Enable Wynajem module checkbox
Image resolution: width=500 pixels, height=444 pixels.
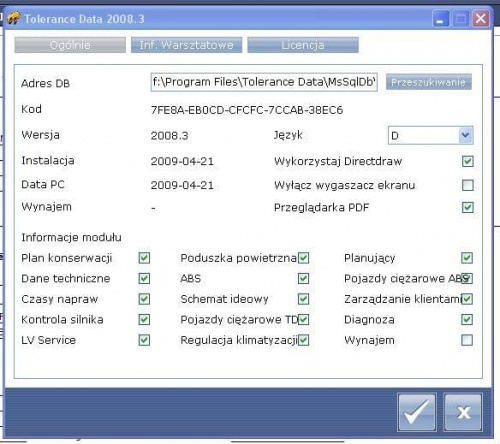[467, 340]
